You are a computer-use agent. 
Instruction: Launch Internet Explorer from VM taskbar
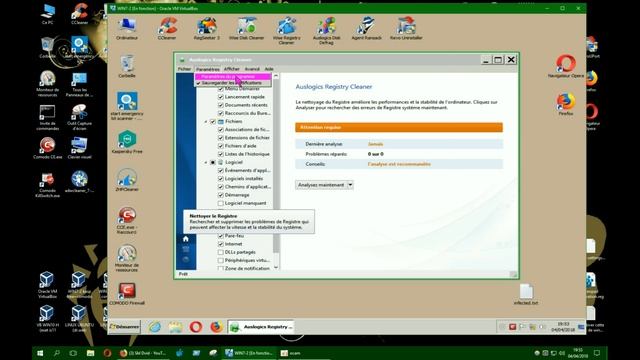[155, 327]
